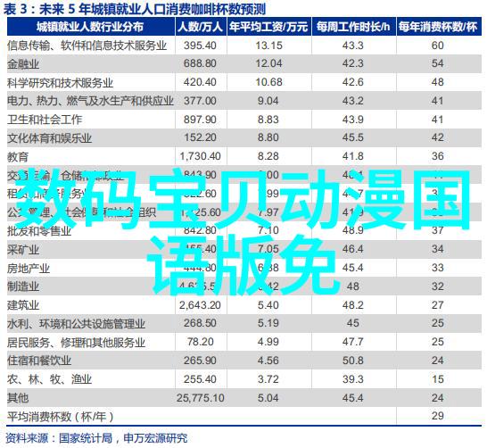Select the 每周工作时长/h column header
487x448 pixels.
(354, 27)
